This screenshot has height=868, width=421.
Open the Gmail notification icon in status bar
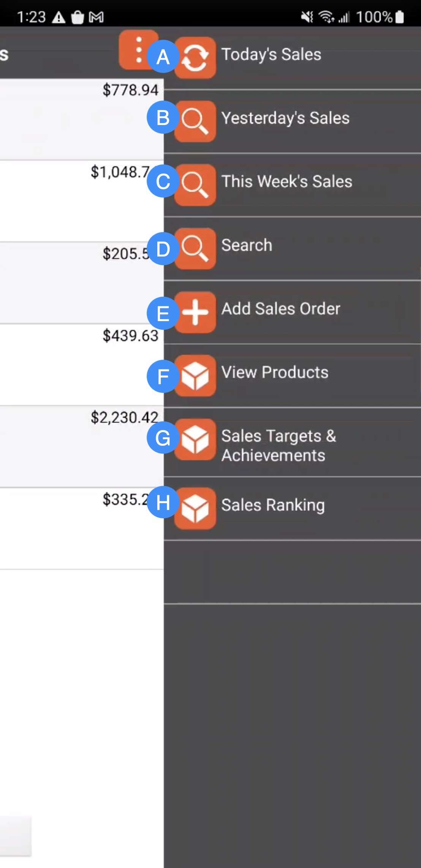(96, 17)
